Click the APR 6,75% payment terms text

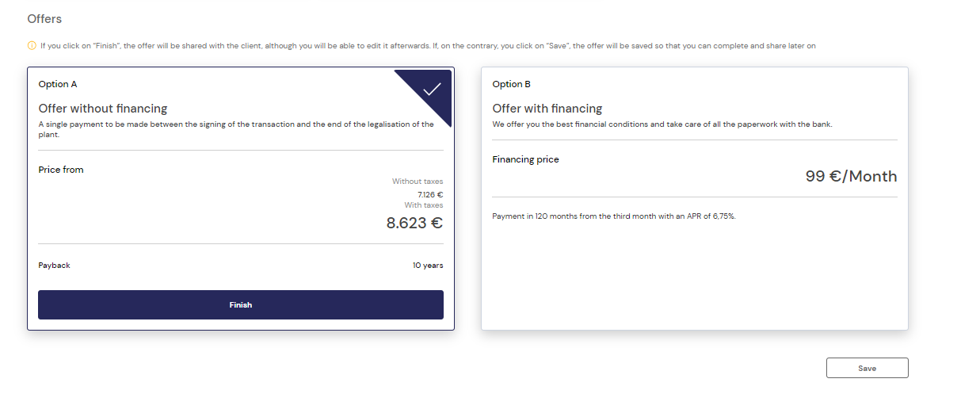pyautogui.click(x=614, y=216)
